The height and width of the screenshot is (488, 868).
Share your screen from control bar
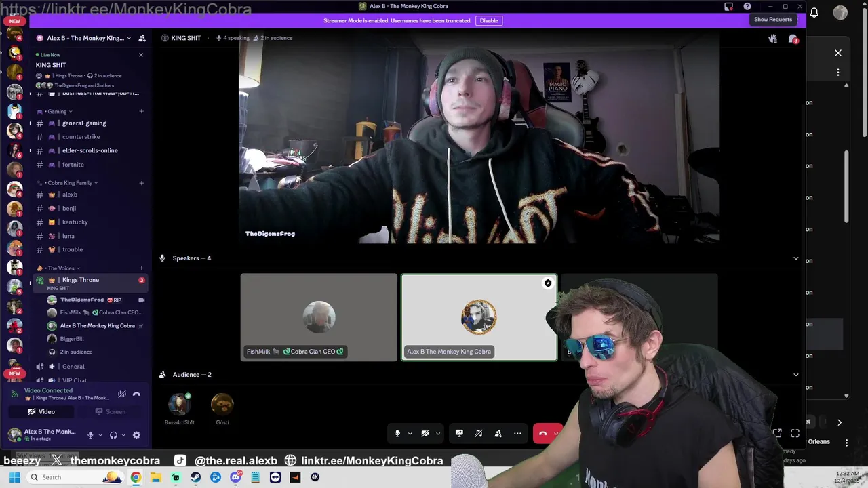459,433
